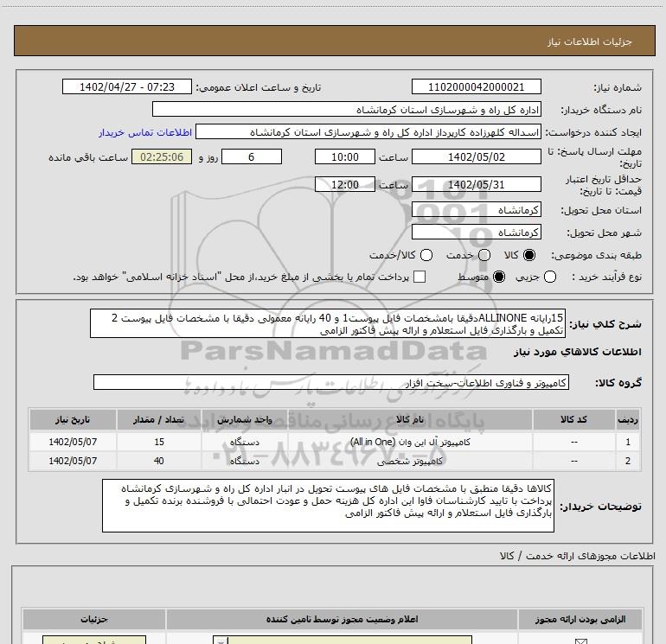This screenshot has height=644, width=666.
Task: Click the الزامی بودن ارائه مجوز header
Action: pyautogui.click(x=580, y=620)
